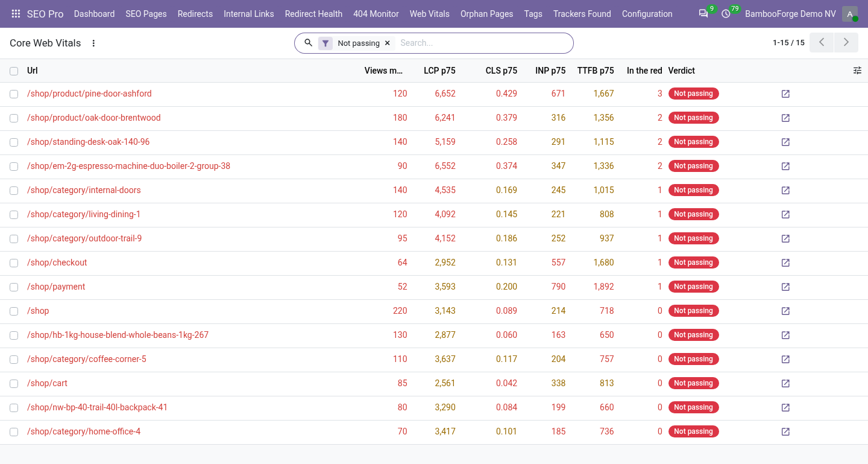Click in the Search input field
Viewport: 868px width, 464px height.
pyautogui.click(x=482, y=43)
